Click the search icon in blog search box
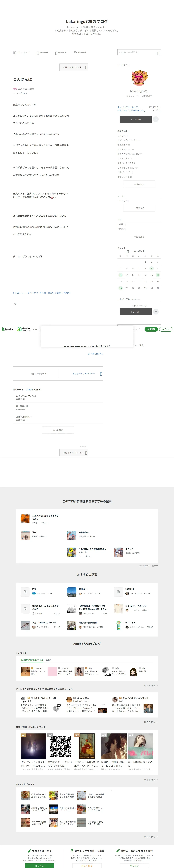 [x=158, y=53]
